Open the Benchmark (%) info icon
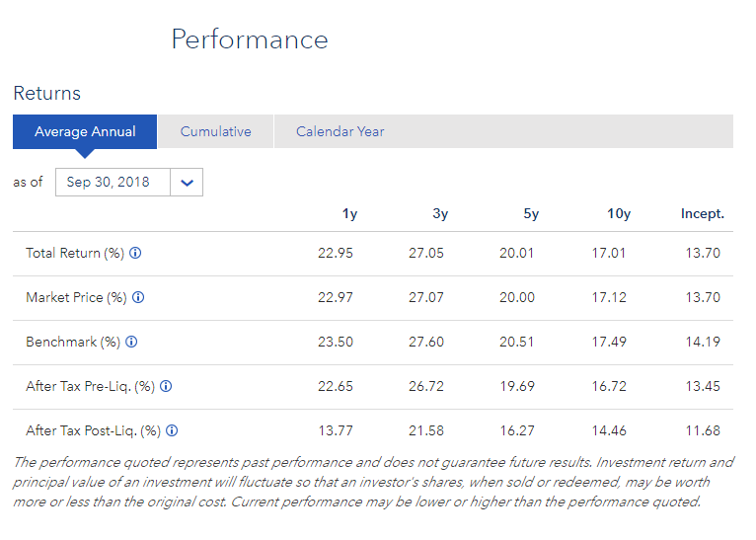Screen dimensions: 756x540 (x=131, y=342)
